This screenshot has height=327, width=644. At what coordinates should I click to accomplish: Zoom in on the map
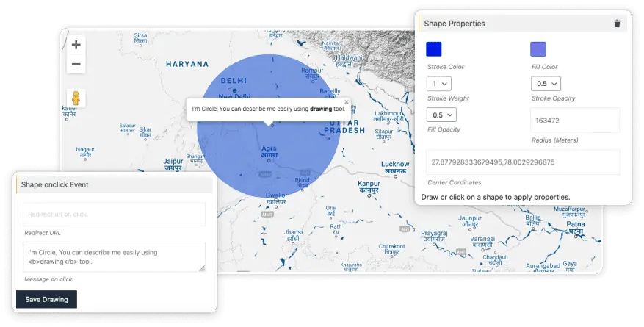point(76,45)
